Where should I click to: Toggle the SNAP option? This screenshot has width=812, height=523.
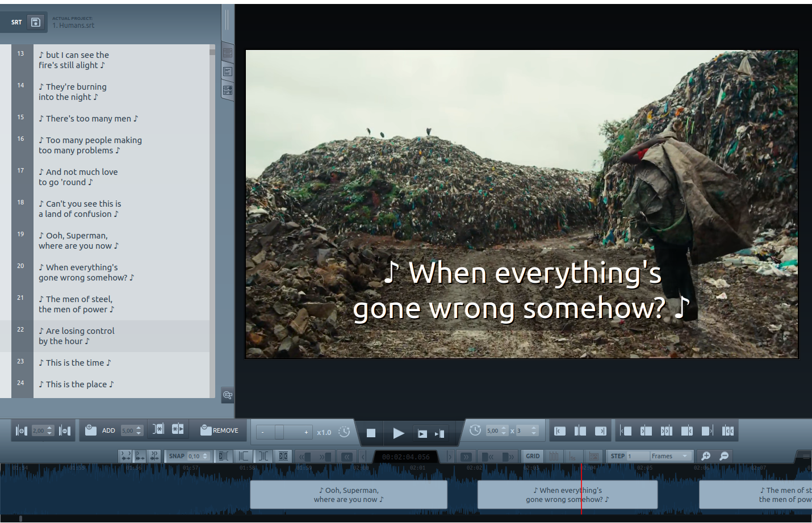[x=177, y=456]
